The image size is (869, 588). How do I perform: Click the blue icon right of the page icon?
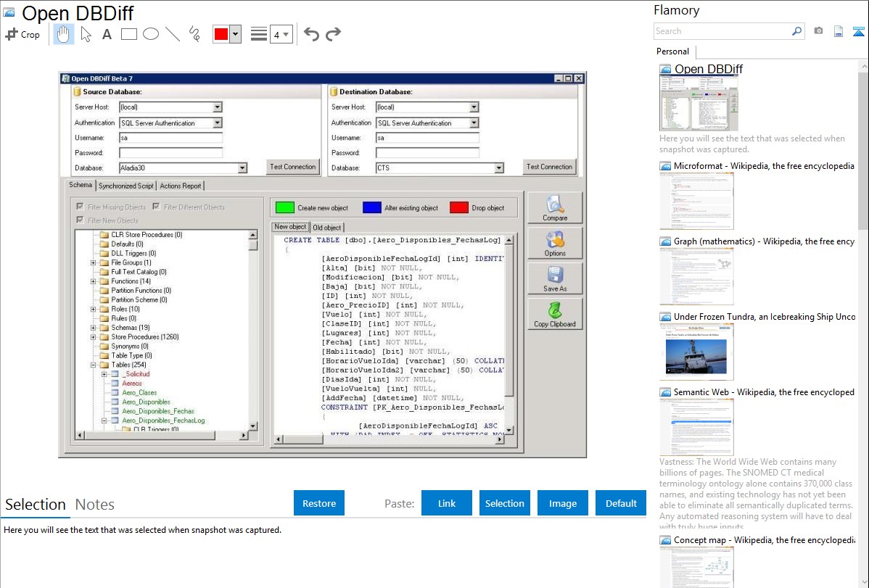858,31
